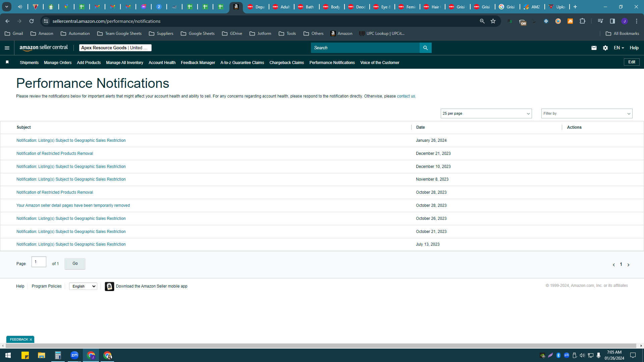Click the page number input box
This screenshot has width=644, height=362.
coord(39,262)
